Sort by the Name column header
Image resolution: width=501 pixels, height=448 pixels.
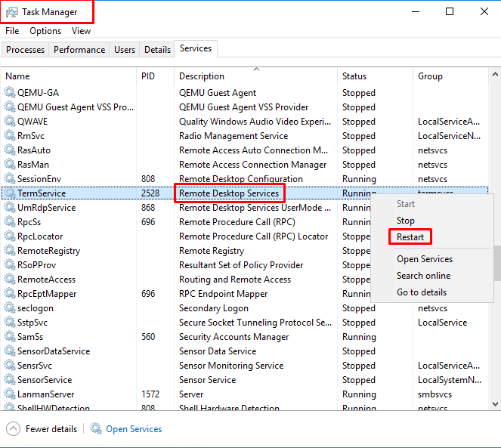click(x=69, y=76)
